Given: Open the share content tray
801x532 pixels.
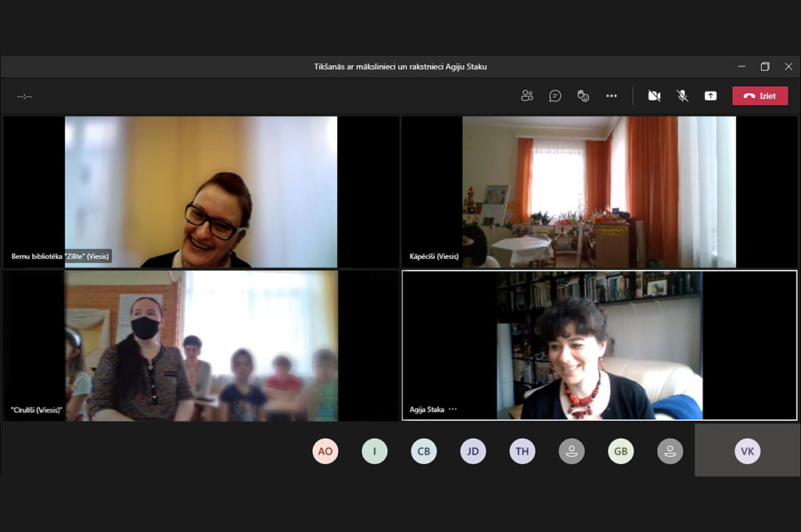Looking at the screenshot, I should click(x=710, y=95).
